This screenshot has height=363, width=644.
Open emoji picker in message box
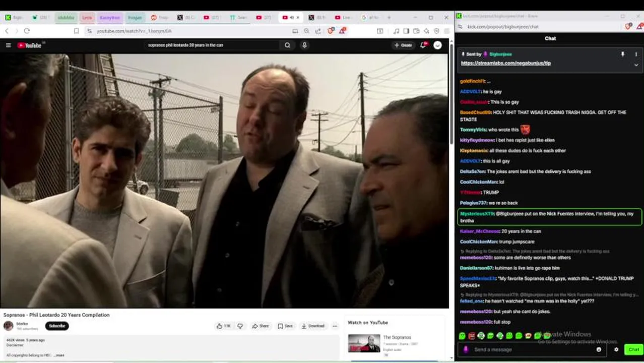(599, 349)
